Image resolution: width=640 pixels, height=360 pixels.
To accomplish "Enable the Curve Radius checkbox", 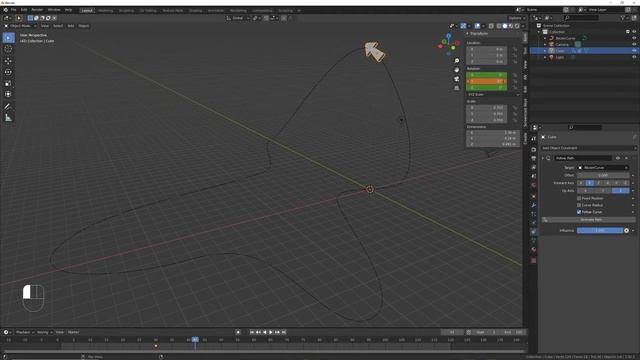I will pos(579,205).
